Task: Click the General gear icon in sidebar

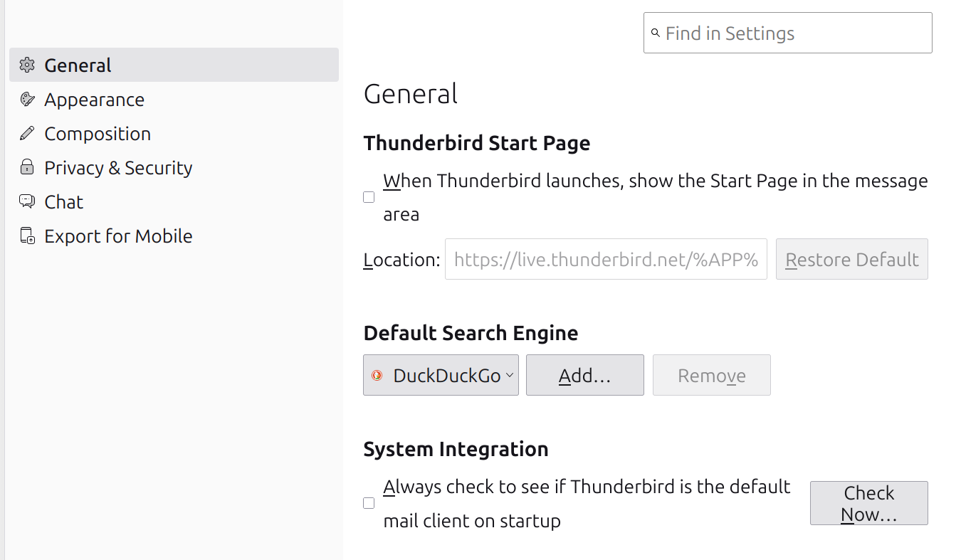Action: 27,65
